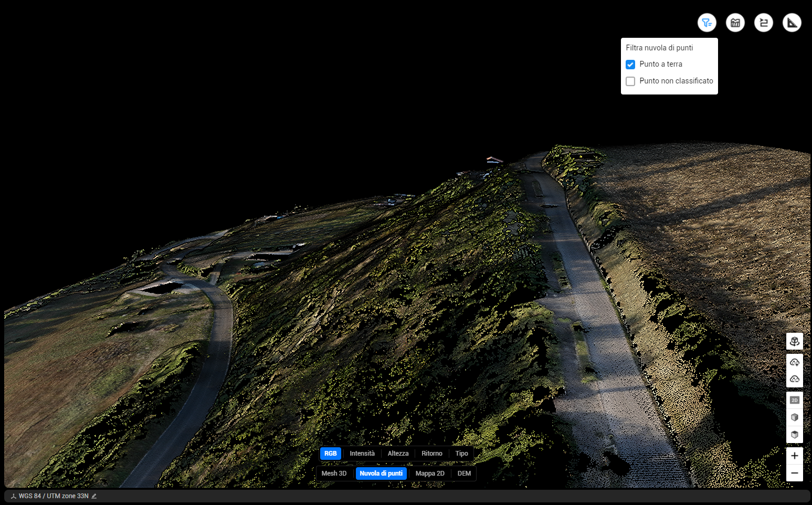Edit the WGS 84 coordinate system
Image resolution: width=812 pixels, height=505 pixels.
click(94, 496)
